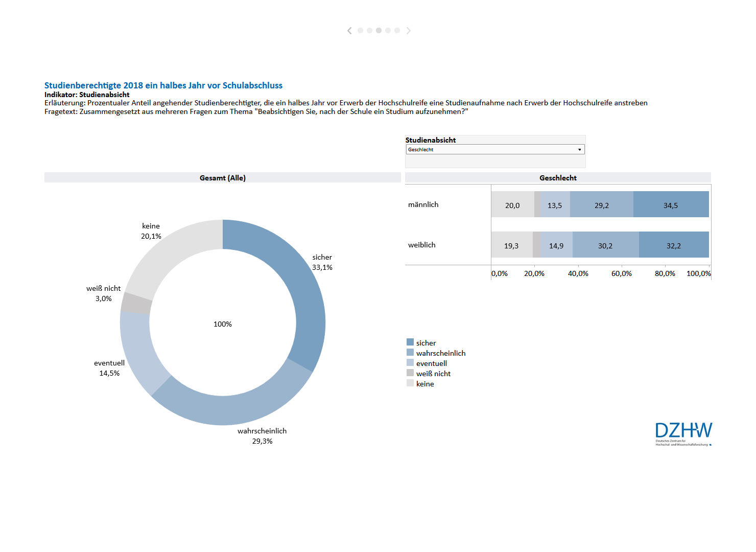
Task: Click the männlich row label
Action: tap(423, 204)
